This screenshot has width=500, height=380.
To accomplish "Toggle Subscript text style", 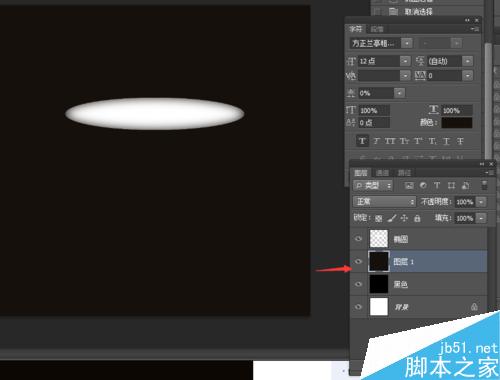I will [432, 141].
